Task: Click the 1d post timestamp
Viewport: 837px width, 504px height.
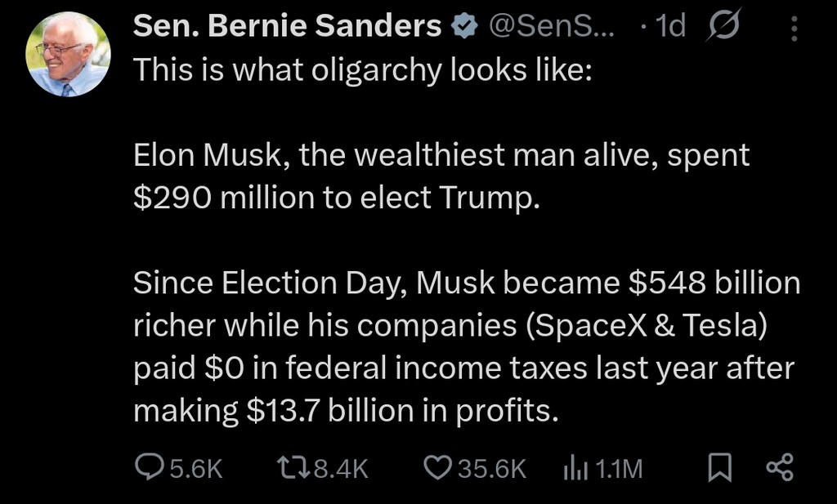Action: [x=671, y=27]
